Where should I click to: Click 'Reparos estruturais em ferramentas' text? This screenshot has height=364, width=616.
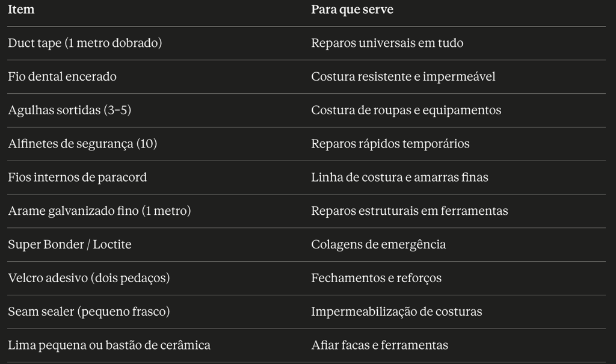409,211
